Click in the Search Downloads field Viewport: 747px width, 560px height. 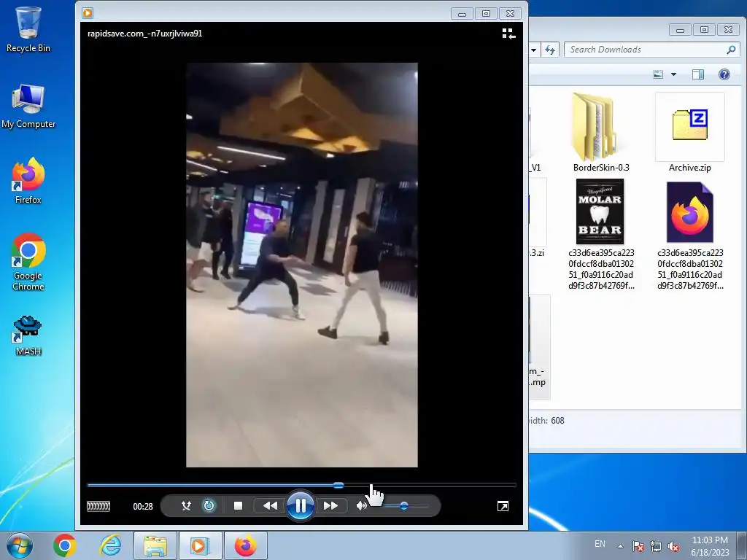click(646, 50)
